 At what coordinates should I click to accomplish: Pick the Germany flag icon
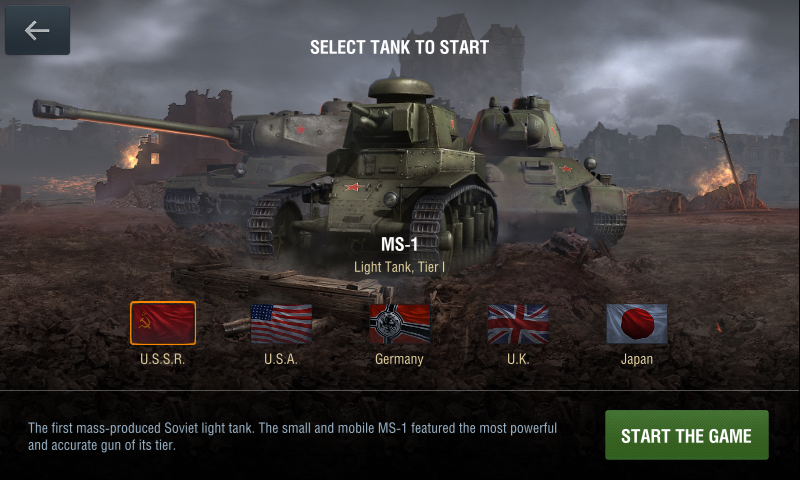tap(399, 324)
